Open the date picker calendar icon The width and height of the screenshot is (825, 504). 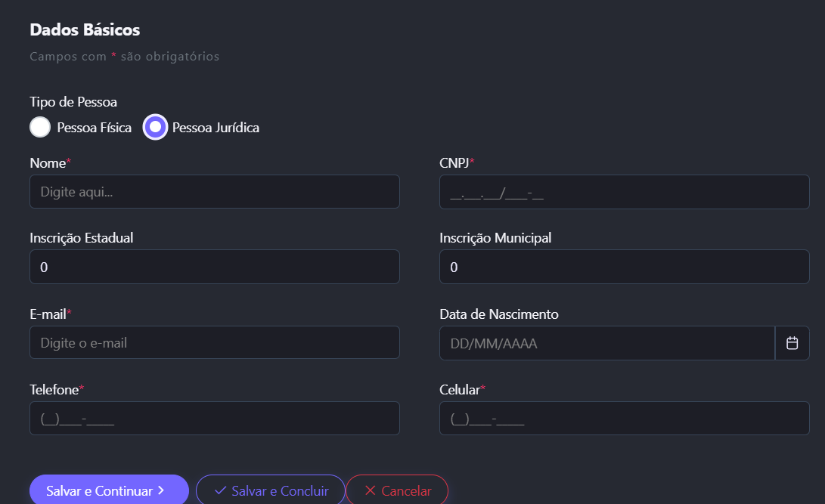tap(792, 343)
